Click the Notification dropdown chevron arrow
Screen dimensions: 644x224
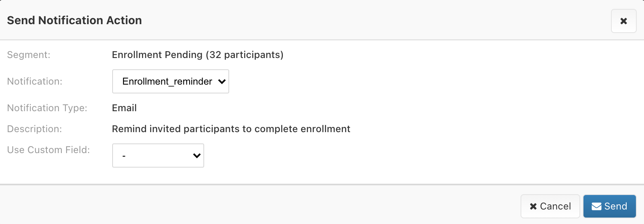coord(222,81)
